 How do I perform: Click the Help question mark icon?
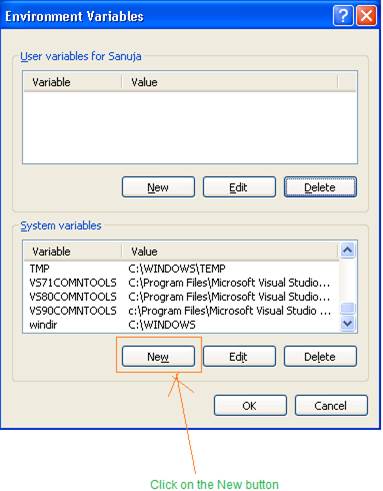tap(343, 16)
